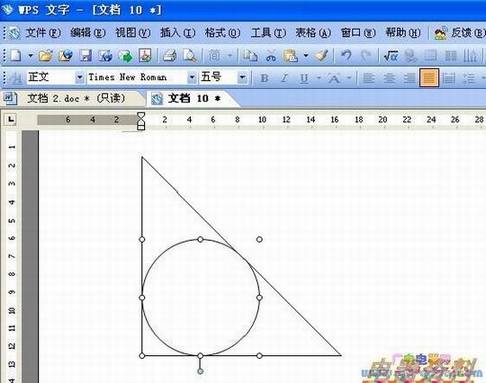Open Print Preview with the magnifier icon
Screen dimensions: 486x383
tap(190, 55)
